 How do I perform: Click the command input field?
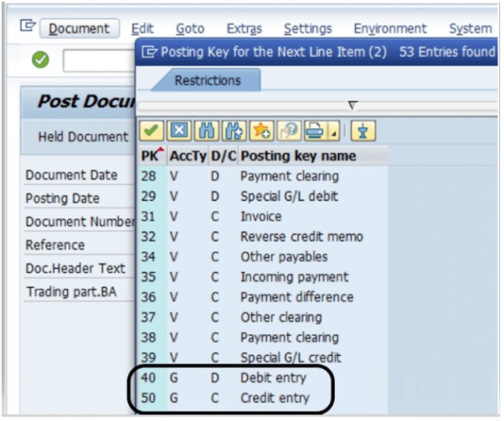pos(99,60)
